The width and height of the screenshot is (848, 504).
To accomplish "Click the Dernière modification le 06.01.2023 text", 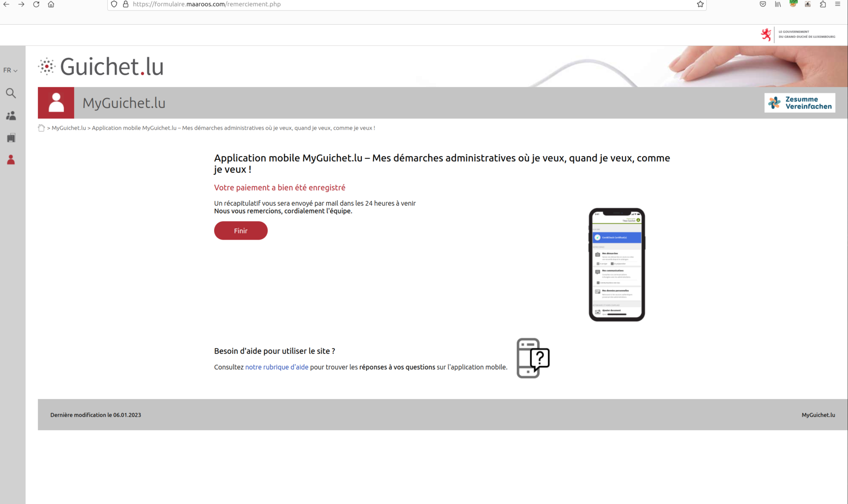I will point(96,415).
